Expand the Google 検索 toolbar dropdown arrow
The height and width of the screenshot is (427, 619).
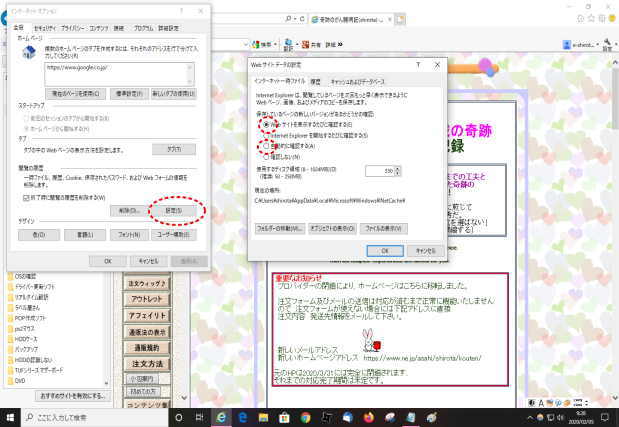pos(276,45)
